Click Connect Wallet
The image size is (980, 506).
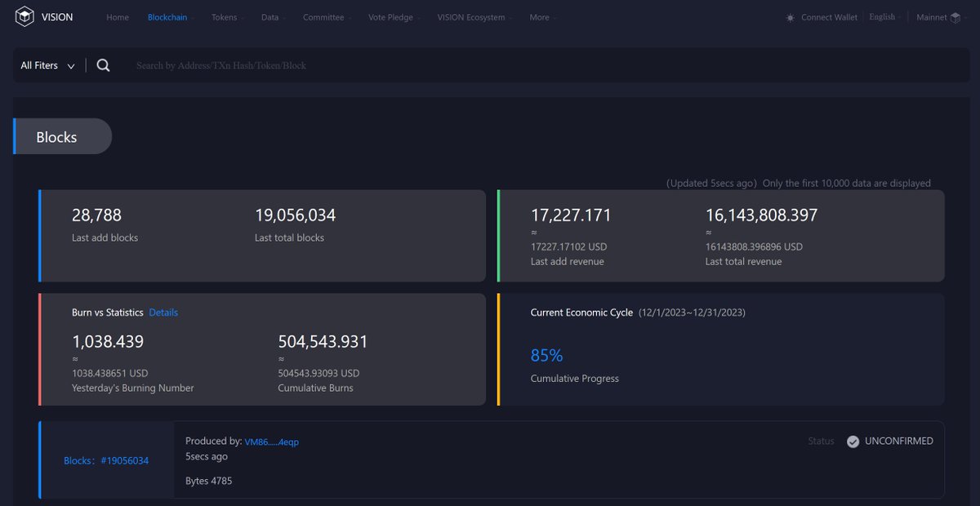pyautogui.click(x=829, y=17)
